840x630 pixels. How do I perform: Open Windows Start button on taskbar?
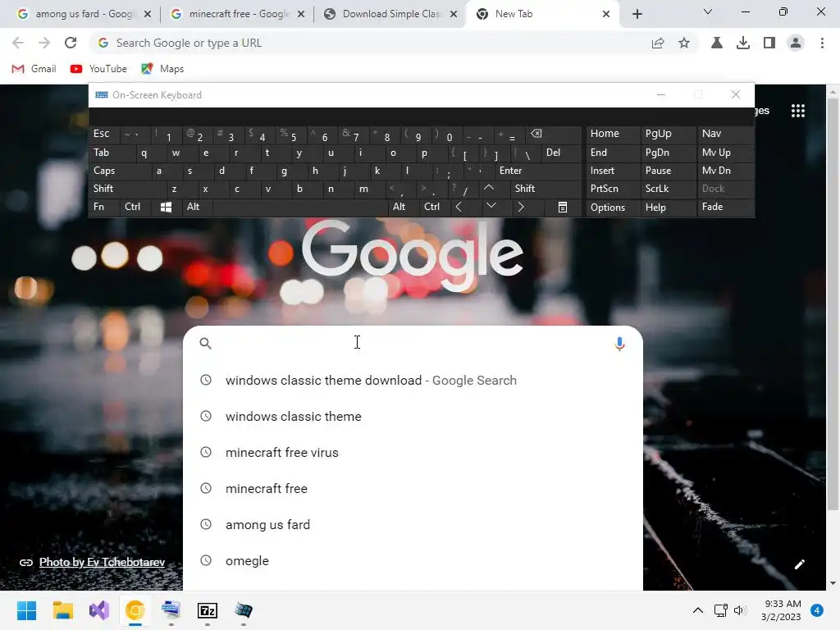click(26, 610)
